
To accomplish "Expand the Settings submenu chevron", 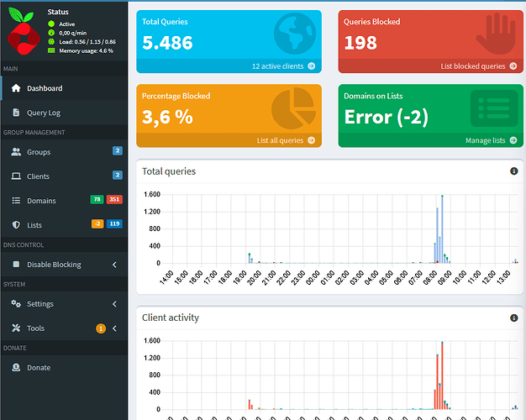I will [114, 304].
